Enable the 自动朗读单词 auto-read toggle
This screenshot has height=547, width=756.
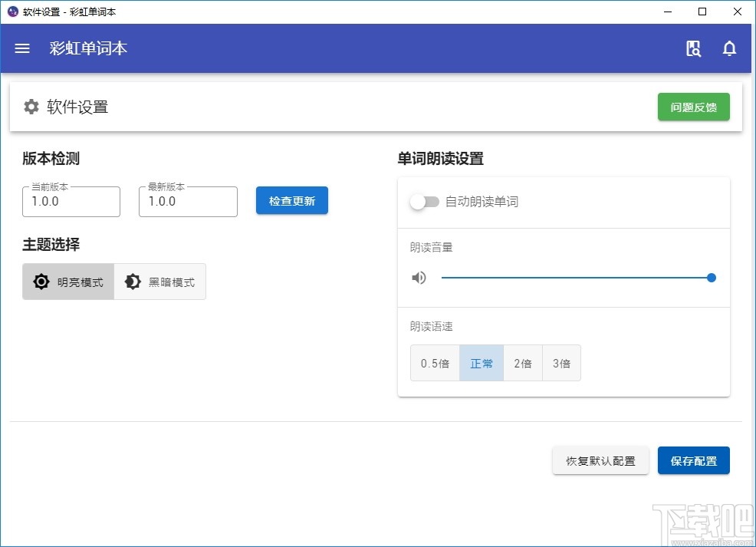[x=425, y=202]
